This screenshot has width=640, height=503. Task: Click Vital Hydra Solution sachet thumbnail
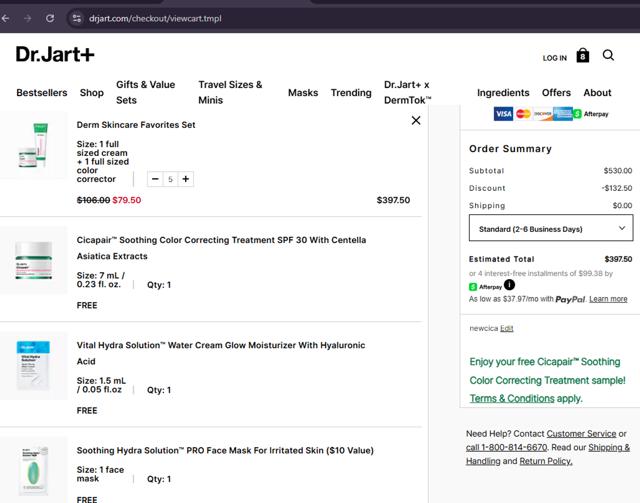tap(33, 365)
